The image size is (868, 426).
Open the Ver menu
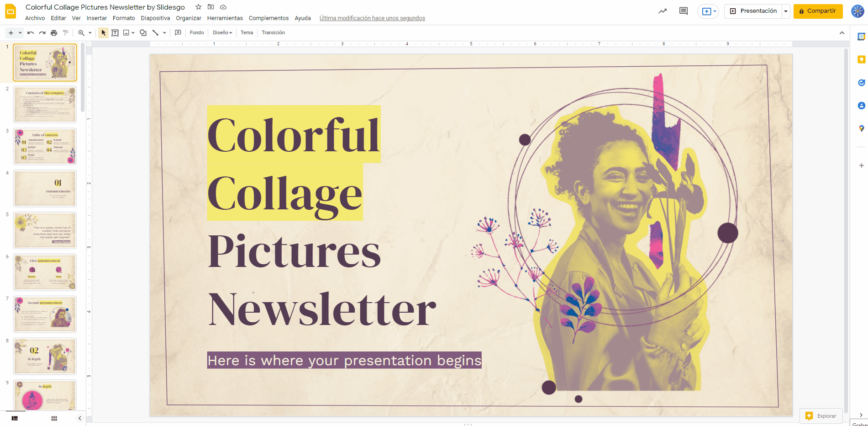tap(76, 18)
